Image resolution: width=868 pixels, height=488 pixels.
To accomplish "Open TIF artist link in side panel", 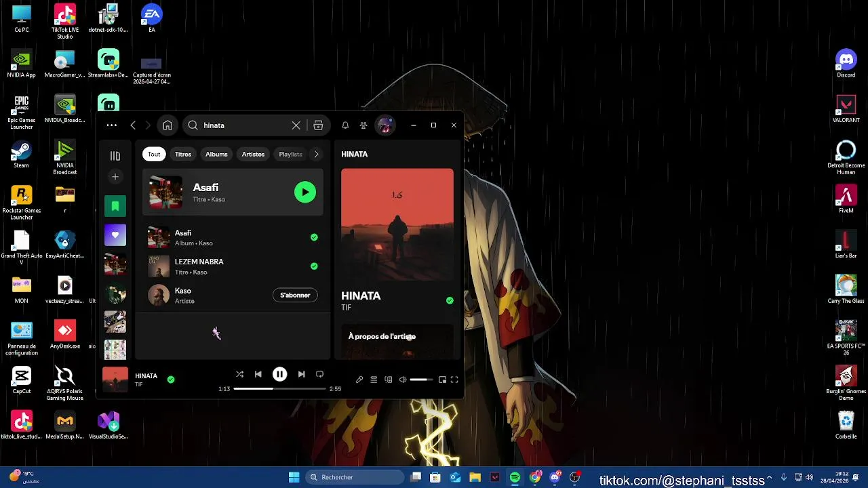I will [x=347, y=308].
